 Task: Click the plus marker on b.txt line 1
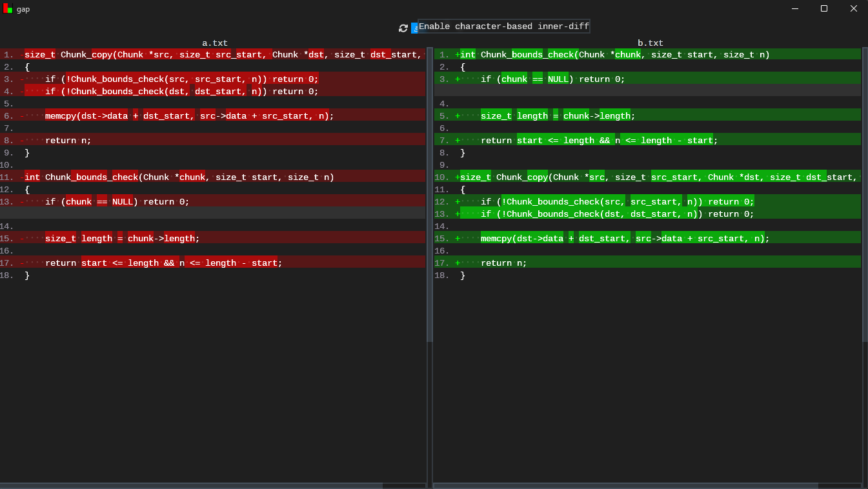tap(458, 55)
